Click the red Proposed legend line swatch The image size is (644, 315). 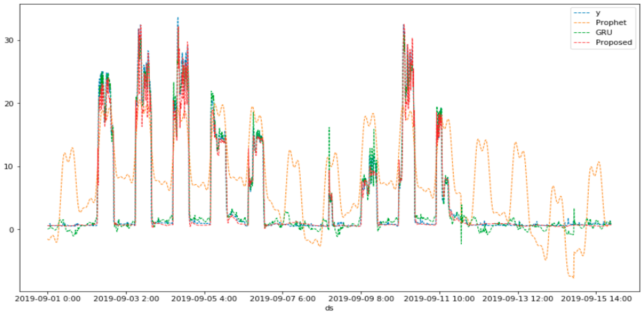point(582,43)
